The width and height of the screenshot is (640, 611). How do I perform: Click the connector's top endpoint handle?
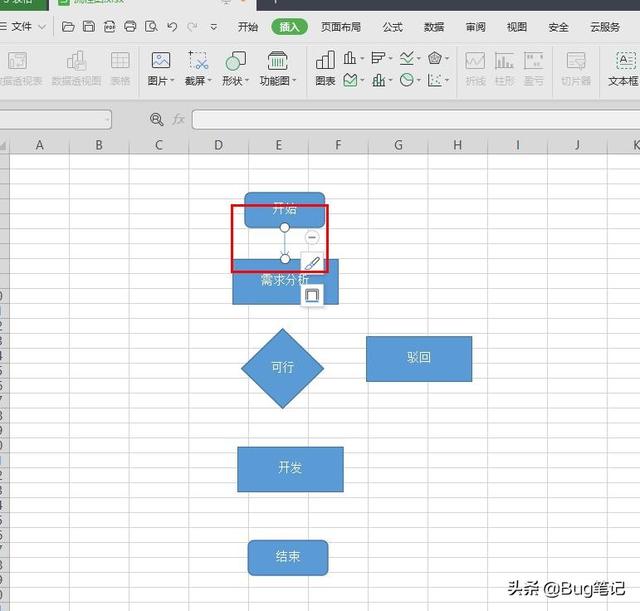pos(284,227)
